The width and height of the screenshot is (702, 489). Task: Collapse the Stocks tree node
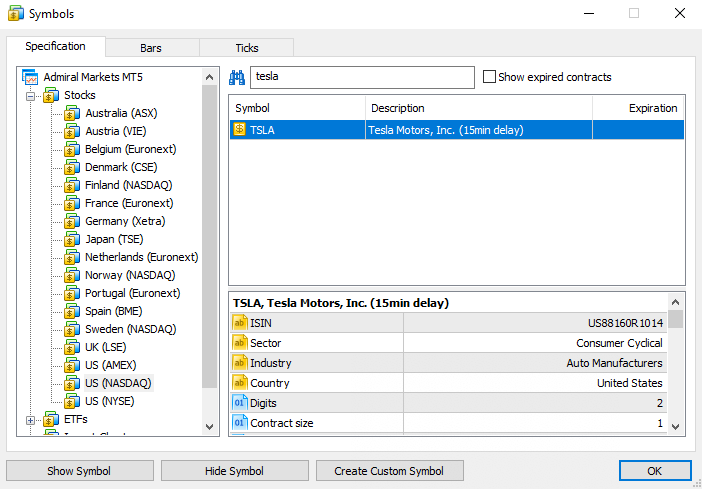pos(31,96)
